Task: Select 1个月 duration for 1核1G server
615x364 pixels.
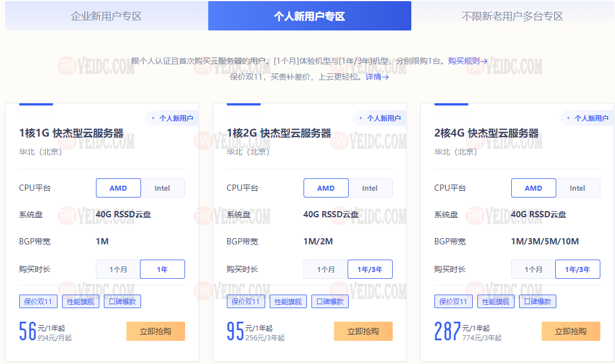Action: point(118,270)
